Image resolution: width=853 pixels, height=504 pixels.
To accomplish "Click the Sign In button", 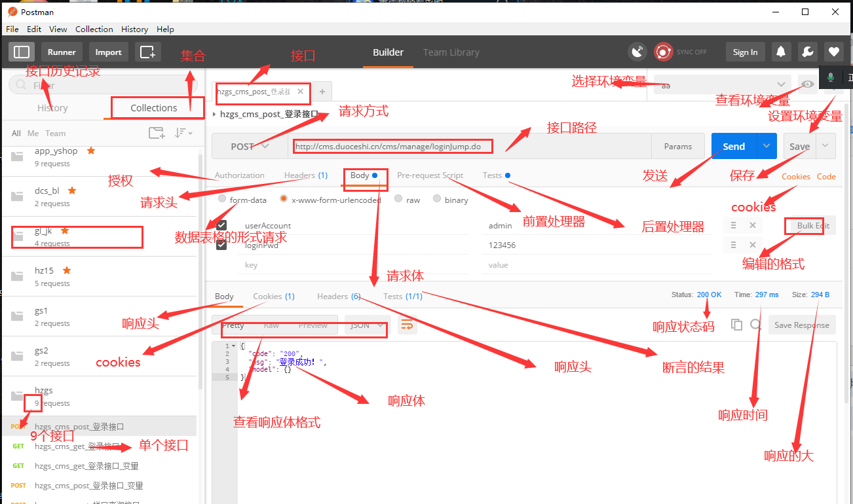I will [746, 52].
